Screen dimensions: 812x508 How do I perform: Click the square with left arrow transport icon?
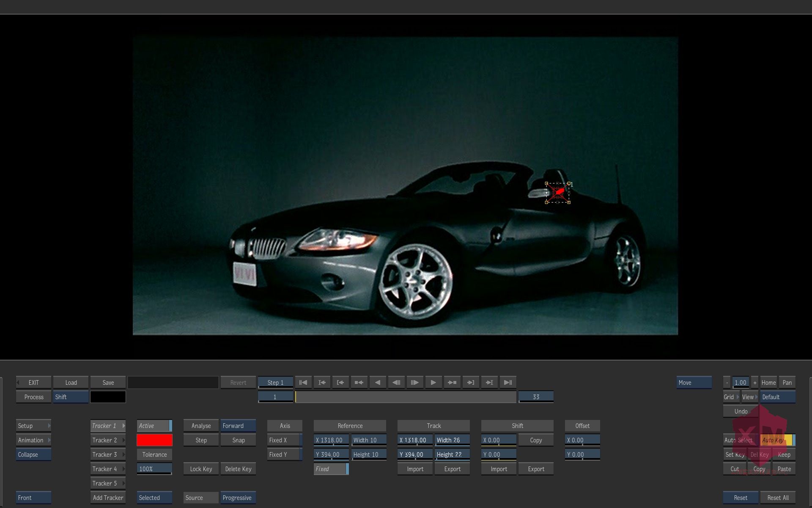pos(359,382)
